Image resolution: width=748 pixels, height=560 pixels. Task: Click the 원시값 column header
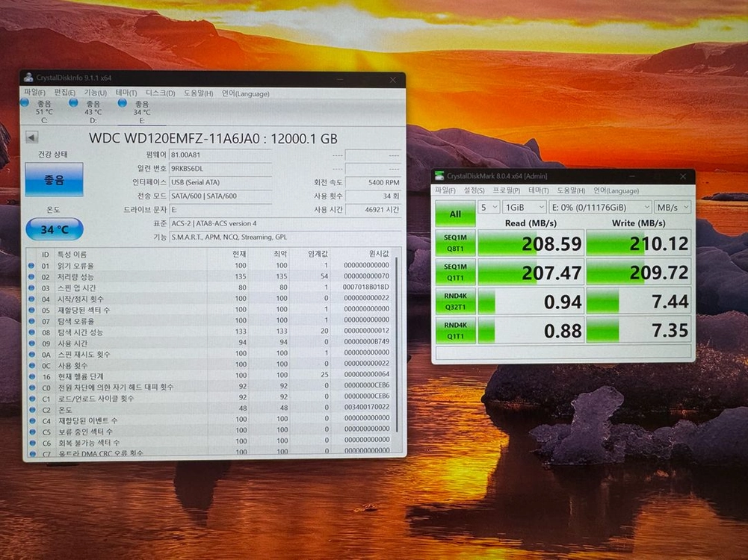coord(379,254)
